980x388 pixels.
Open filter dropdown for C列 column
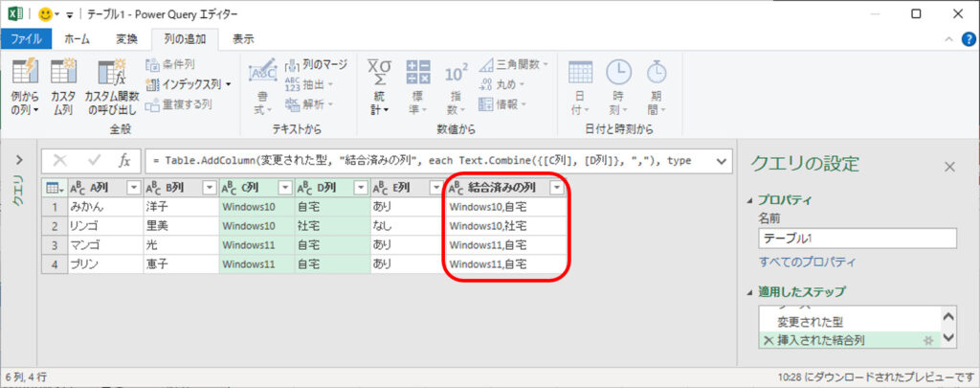[285, 187]
